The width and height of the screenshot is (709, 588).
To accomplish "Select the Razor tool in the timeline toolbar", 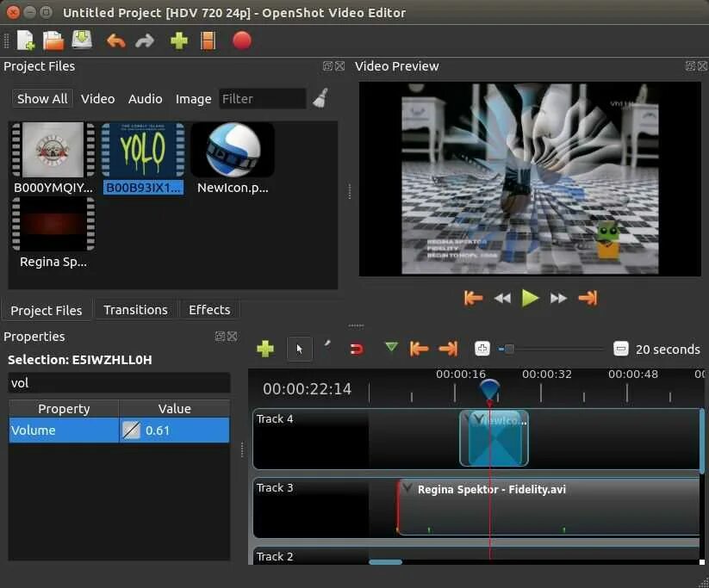I will [x=327, y=346].
